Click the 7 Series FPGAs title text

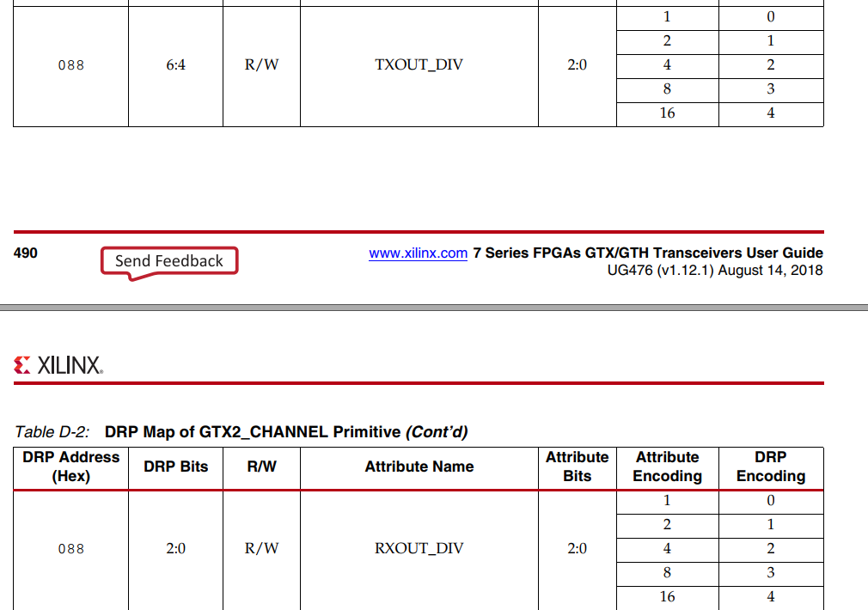[x=647, y=253]
